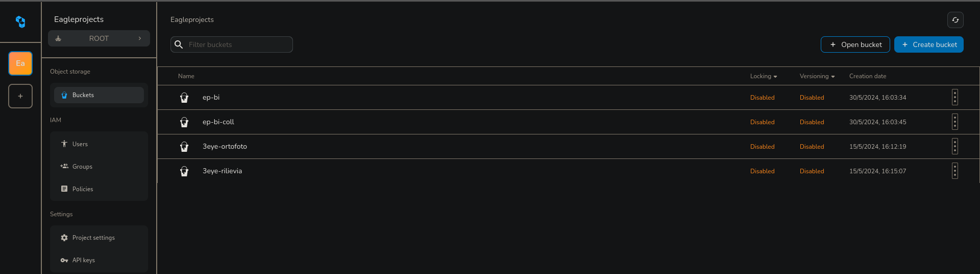Sort by the Locking column arrow
This screenshot has width=980, height=274.
point(775,77)
